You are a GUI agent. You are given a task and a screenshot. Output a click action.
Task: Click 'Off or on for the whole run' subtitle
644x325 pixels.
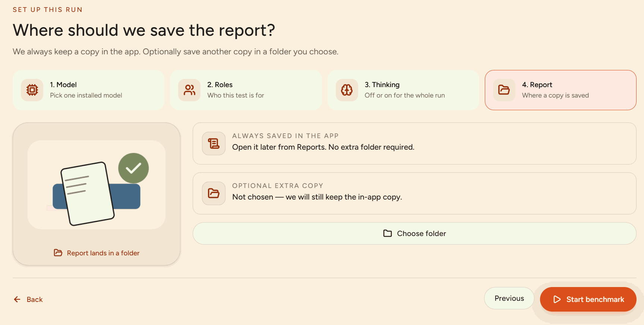[405, 95]
